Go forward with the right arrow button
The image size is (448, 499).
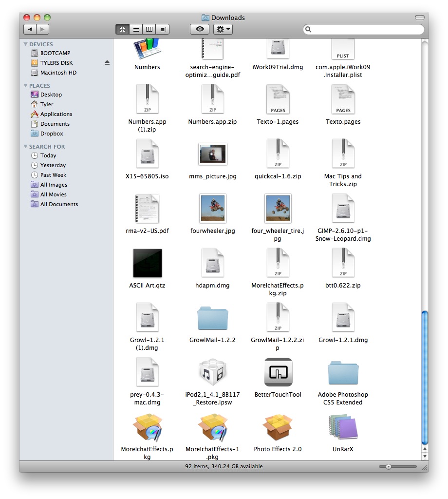(x=42, y=29)
